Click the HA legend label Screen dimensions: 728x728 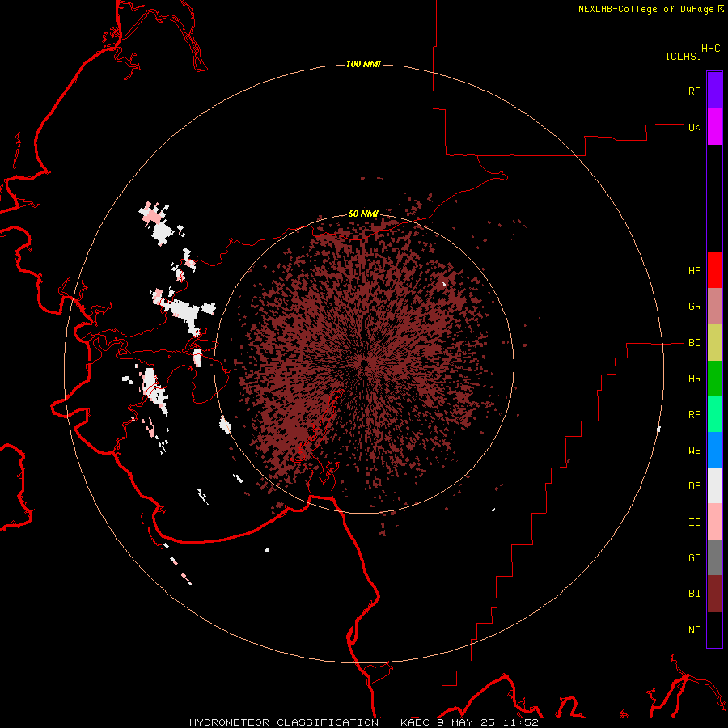[x=694, y=271]
